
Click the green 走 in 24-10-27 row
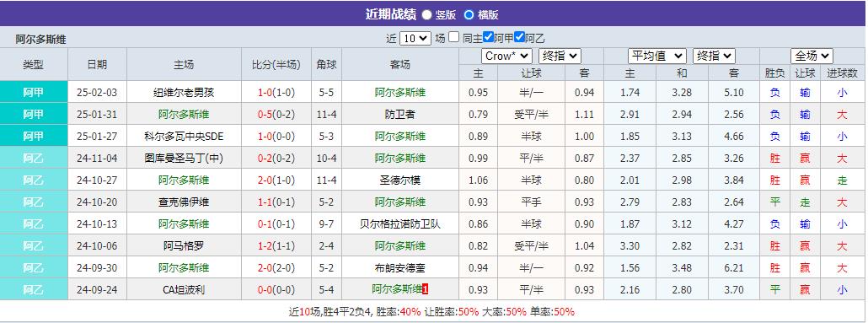pyautogui.click(x=842, y=180)
